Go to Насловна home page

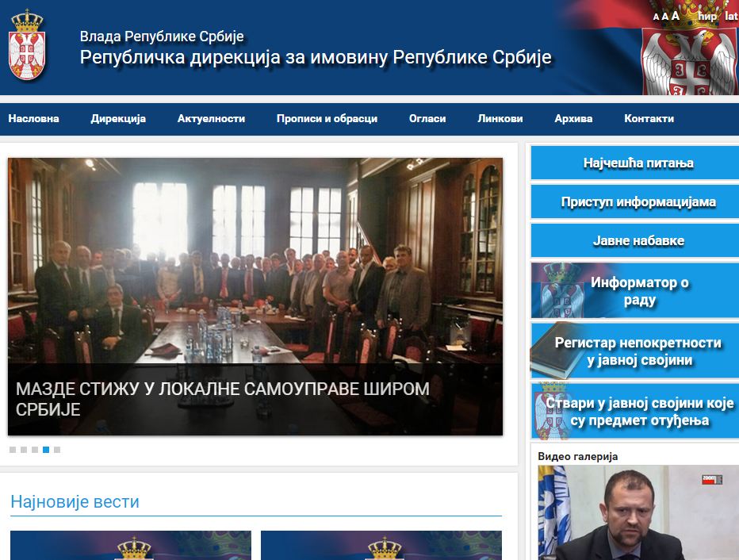33,119
